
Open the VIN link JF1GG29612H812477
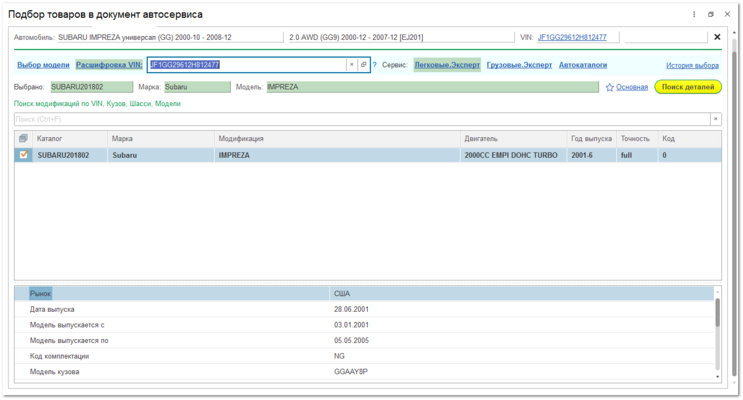click(x=572, y=37)
